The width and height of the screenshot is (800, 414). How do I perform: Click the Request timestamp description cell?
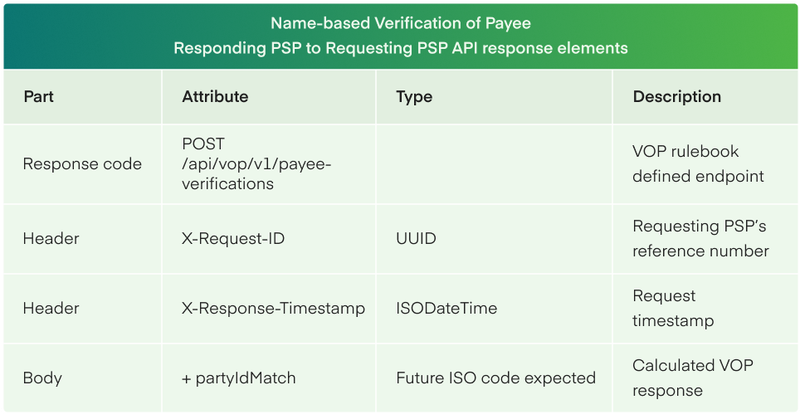pos(705,309)
